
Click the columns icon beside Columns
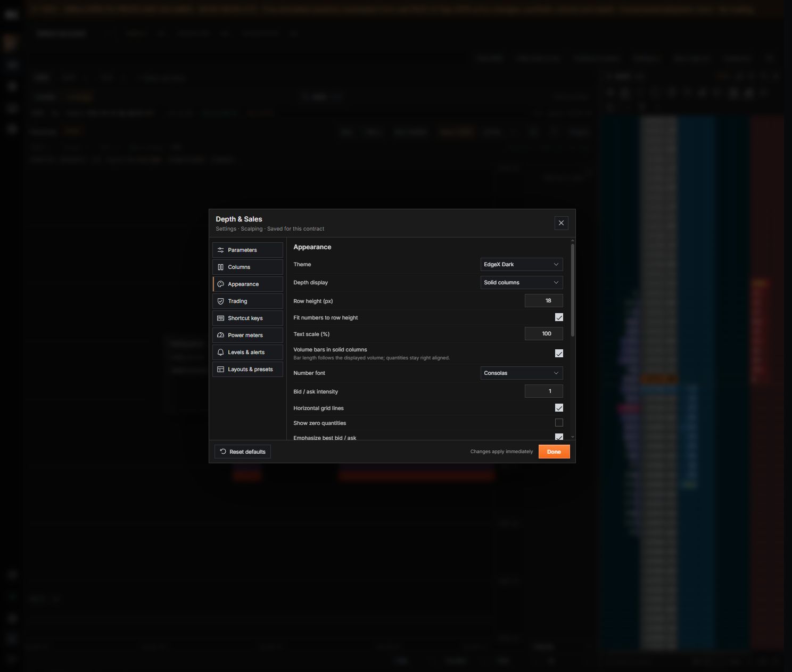(220, 267)
